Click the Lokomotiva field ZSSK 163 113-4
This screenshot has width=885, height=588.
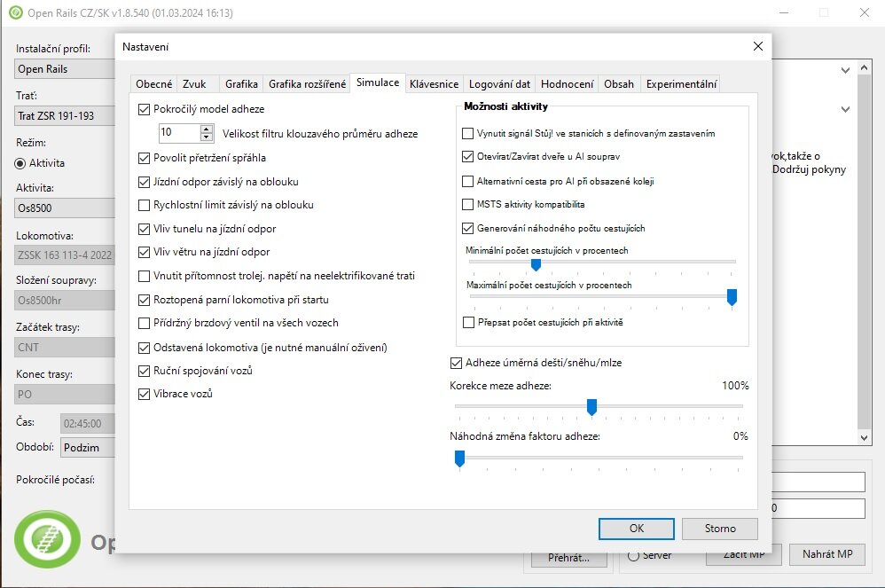pos(65,255)
